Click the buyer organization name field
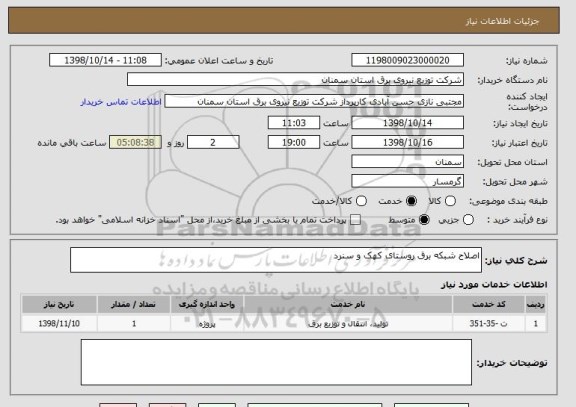The width and height of the screenshot is (576, 407). tap(295, 79)
